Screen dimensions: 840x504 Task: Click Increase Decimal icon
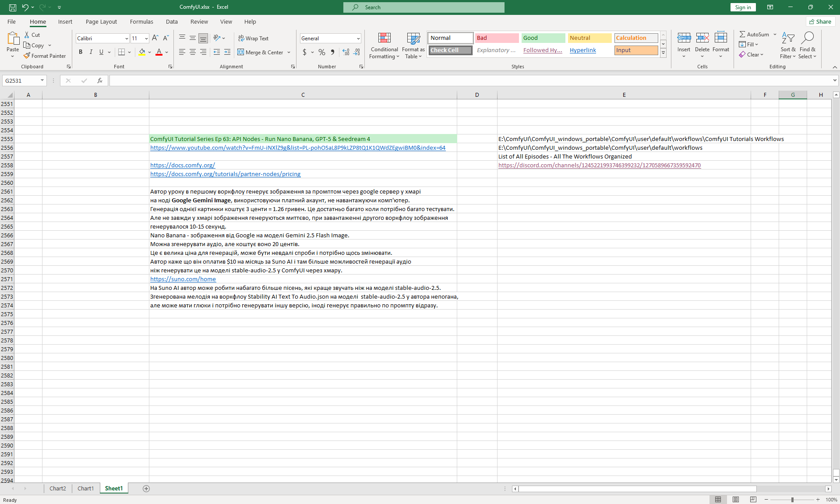click(x=346, y=52)
